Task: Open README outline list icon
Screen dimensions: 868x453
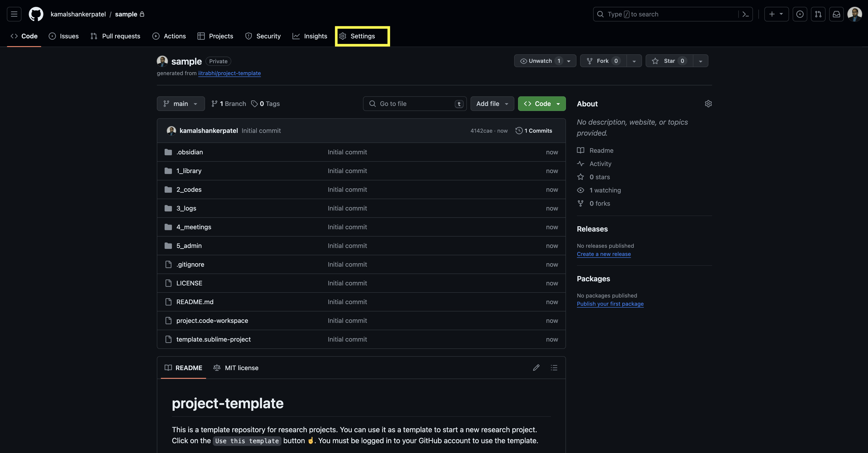Action: coord(554,368)
